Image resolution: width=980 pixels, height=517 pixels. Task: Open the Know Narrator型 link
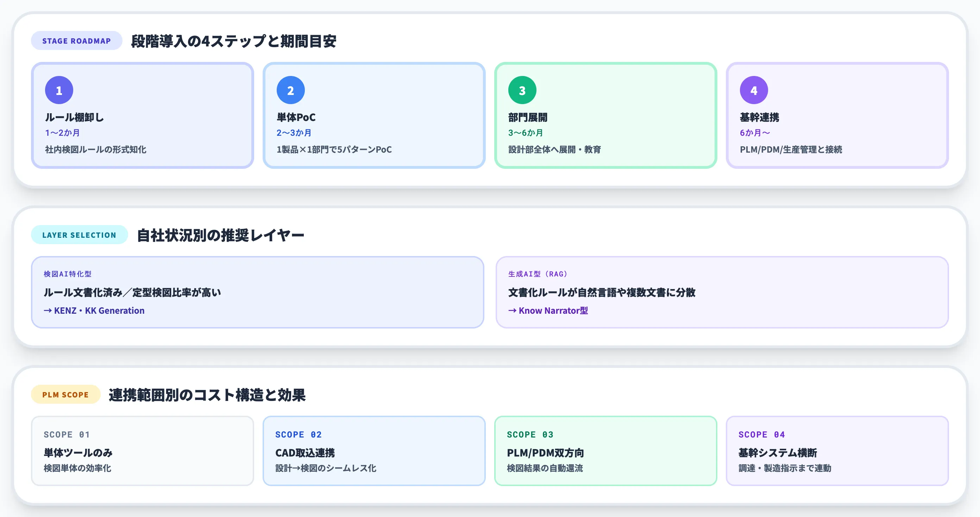coord(548,311)
